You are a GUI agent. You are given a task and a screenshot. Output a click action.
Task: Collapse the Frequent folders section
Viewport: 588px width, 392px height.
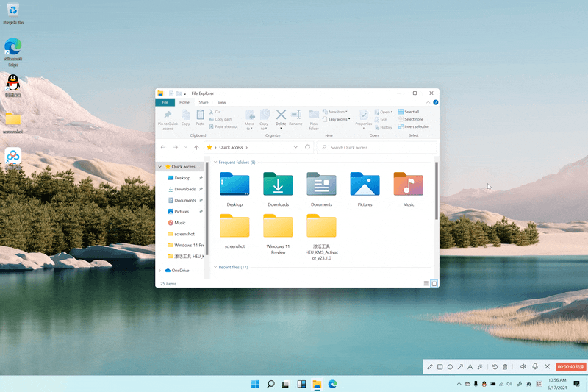pos(215,163)
